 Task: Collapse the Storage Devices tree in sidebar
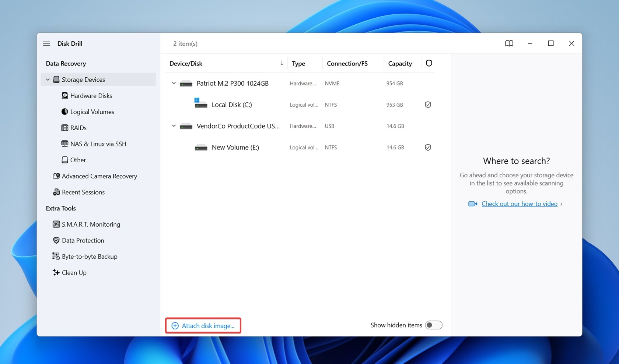click(48, 79)
